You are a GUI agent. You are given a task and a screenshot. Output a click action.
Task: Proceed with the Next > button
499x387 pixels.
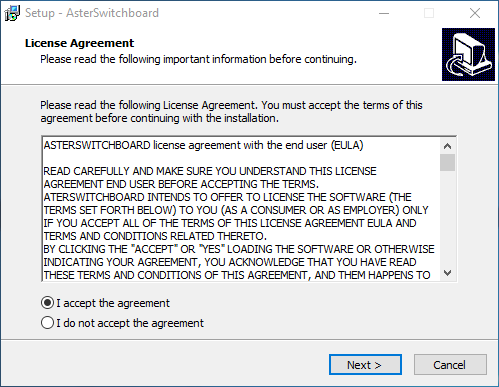(x=365, y=365)
